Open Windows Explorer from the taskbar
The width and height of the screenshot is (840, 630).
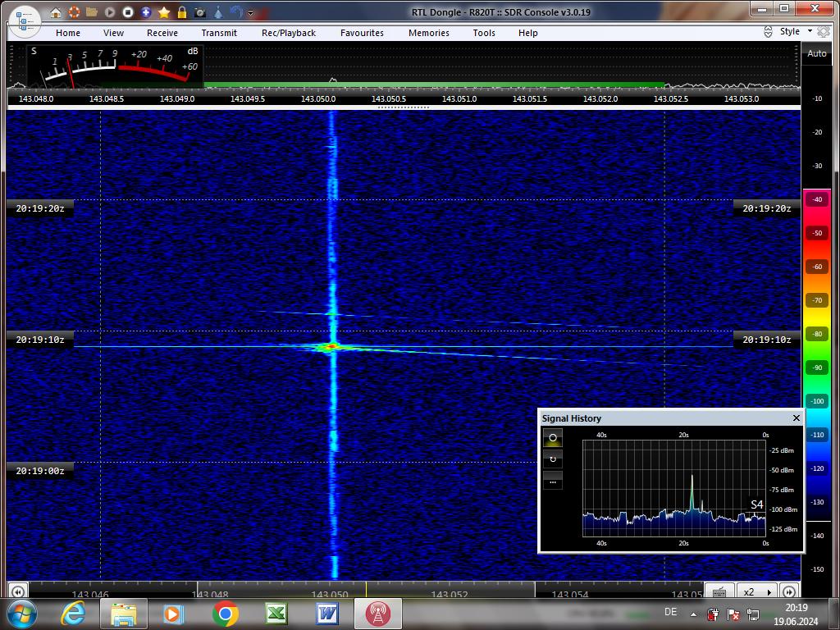[124, 614]
